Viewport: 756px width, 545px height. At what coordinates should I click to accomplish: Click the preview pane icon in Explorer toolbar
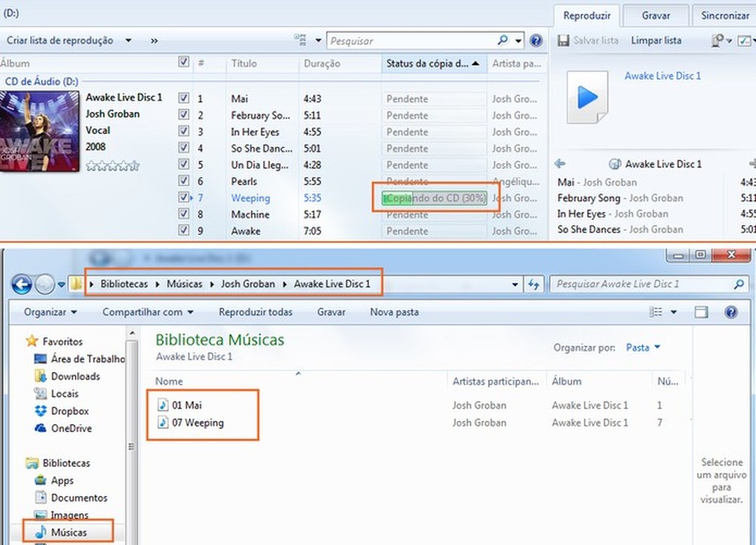pos(699,311)
